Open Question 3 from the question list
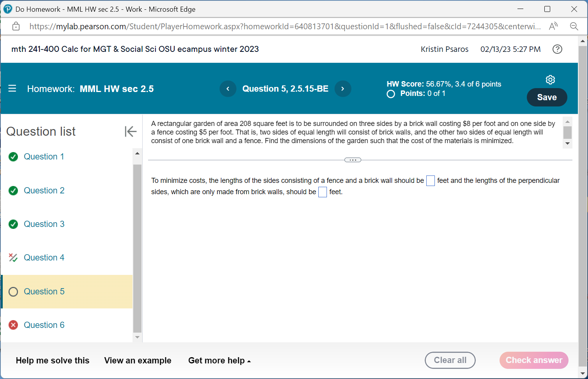588x379 pixels. [44, 224]
